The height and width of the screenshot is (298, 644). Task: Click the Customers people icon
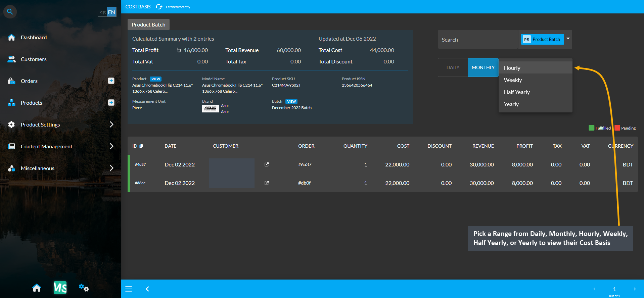click(x=11, y=59)
